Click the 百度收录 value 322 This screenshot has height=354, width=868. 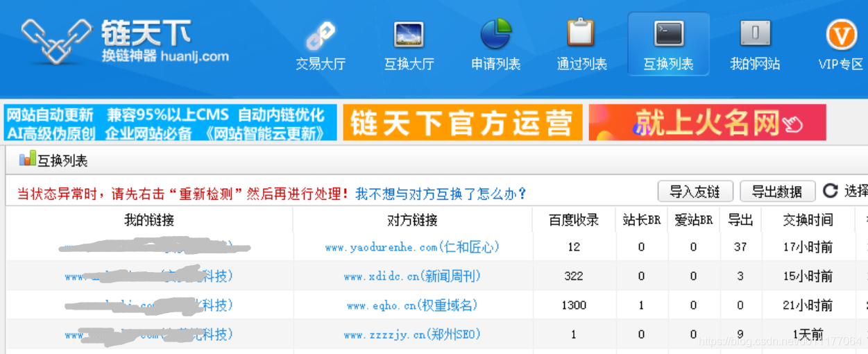(574, 276)
